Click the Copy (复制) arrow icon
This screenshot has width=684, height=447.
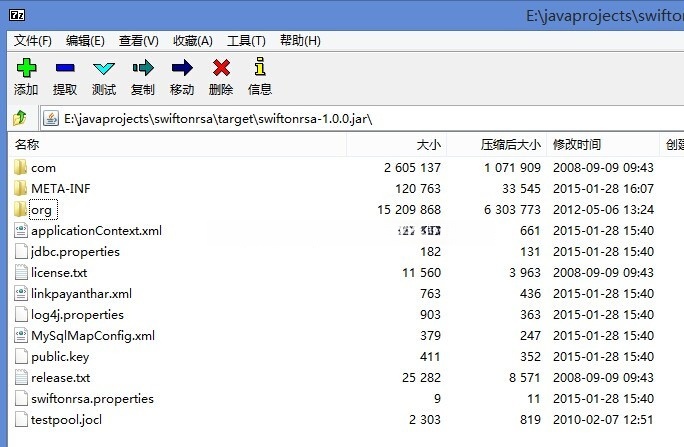click(143, 68)
